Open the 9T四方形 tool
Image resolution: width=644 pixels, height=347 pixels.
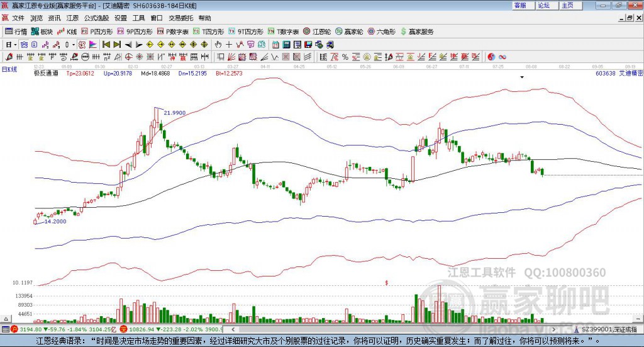[x=246, y=31]
